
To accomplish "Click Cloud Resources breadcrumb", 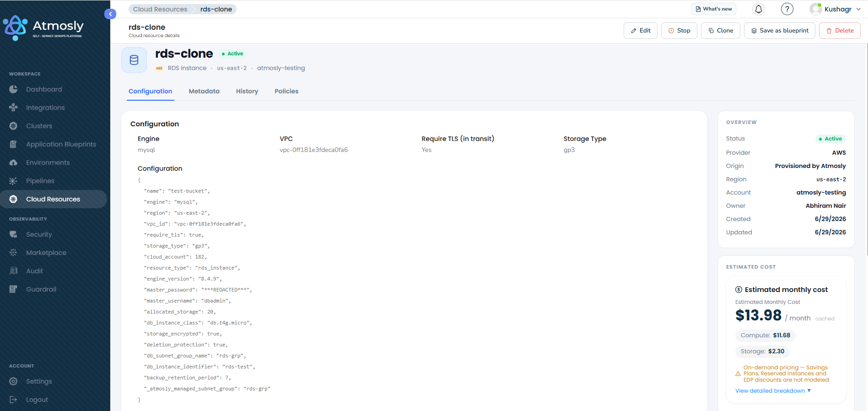I will click(160, 9).
